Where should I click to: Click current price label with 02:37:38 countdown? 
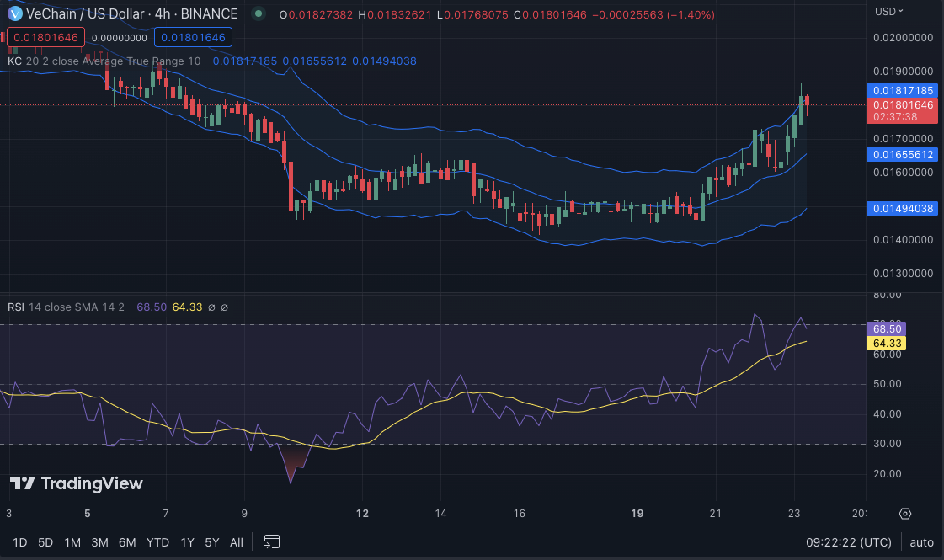(903, 111)
